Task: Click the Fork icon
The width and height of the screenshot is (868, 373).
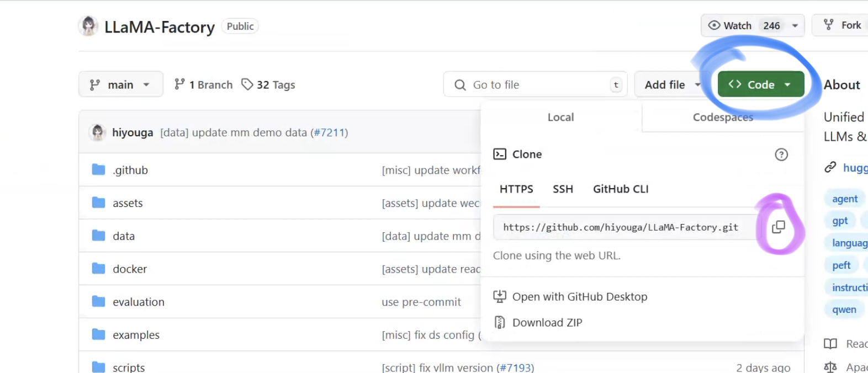Action: pyautogui.click(x=829, y=25)
